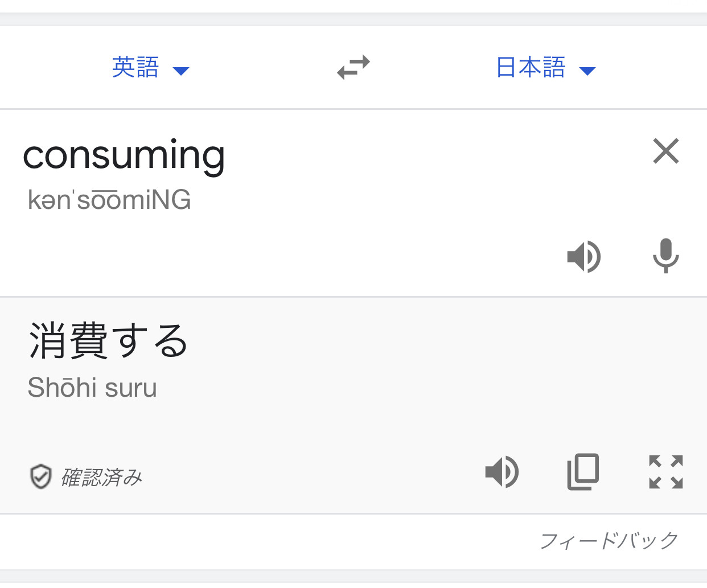The image size is (707, 588).
Task: Clear the source text with X
Action: tap(665, 151)
